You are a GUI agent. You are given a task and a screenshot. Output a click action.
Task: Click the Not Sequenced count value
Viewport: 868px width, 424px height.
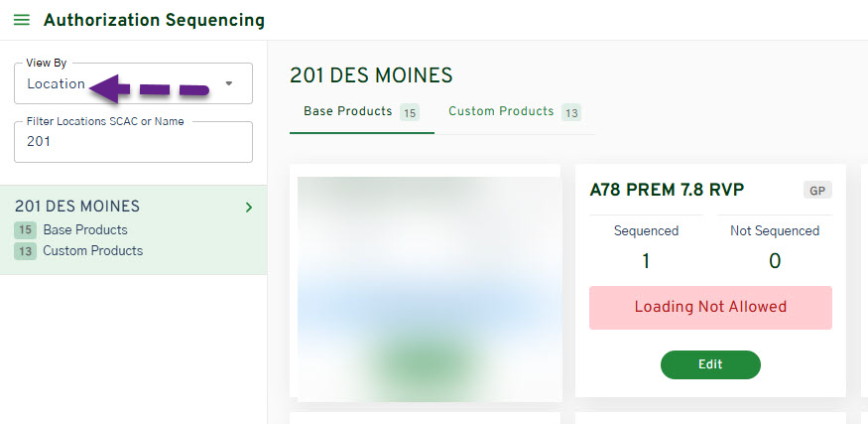775,261
